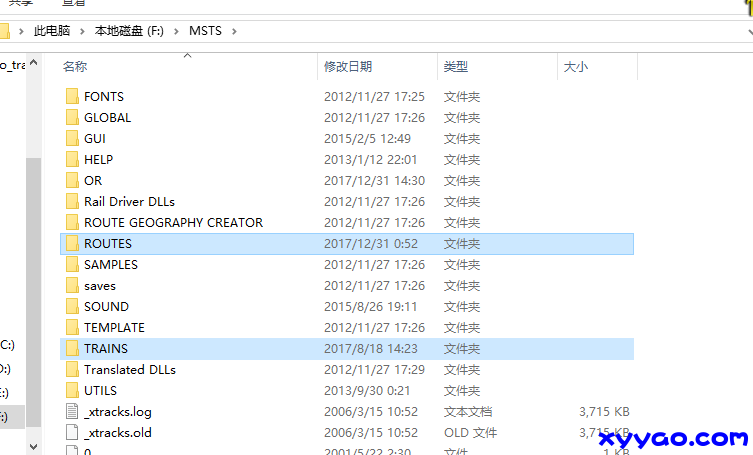Click the _xtracks.old file icon
This screenshot has width=753, height=455.
[71, 433]
